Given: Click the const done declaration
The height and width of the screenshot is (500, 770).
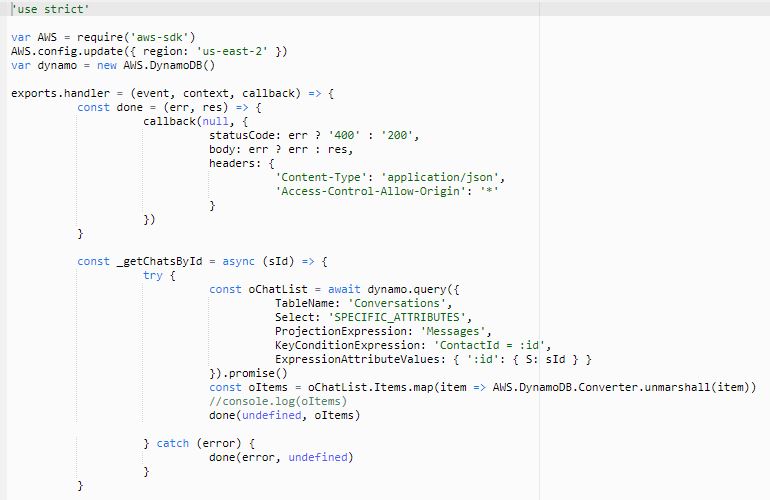Looking at the screenshot, I should (x=169, y=108).
